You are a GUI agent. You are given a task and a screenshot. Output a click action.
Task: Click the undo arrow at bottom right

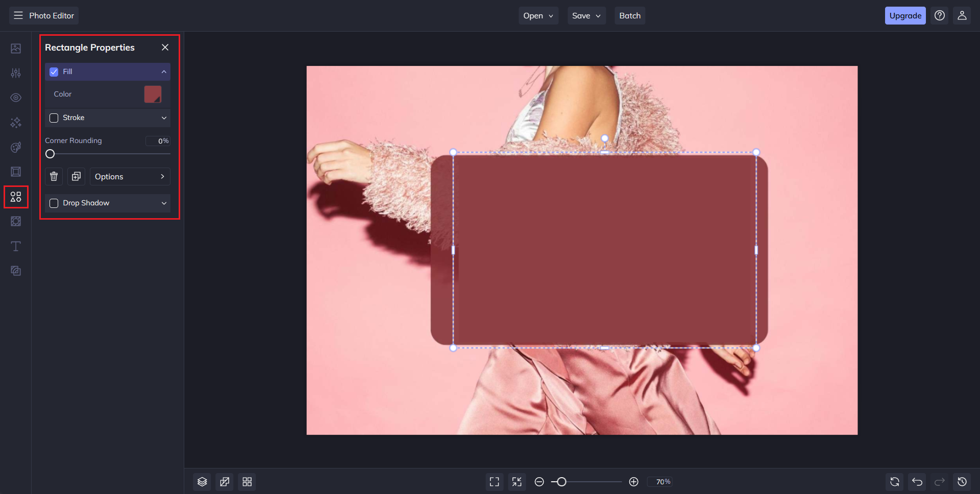(x=917, y=482)
